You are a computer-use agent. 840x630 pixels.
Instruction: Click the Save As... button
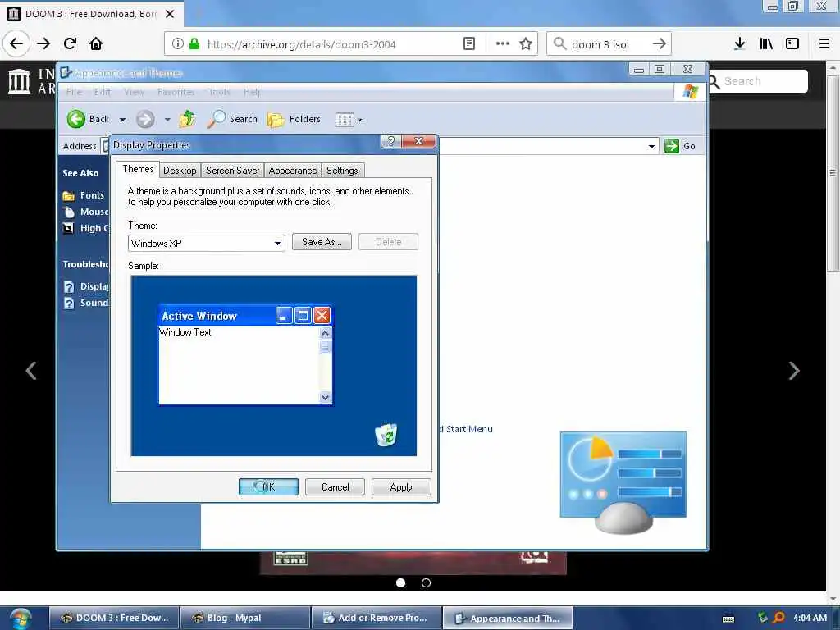coord(322,242)
